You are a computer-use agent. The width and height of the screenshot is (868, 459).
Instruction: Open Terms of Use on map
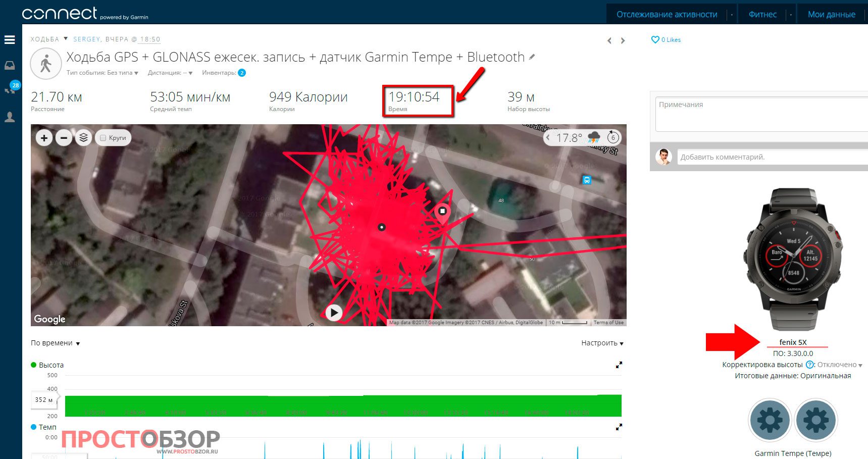click(608, 322)
